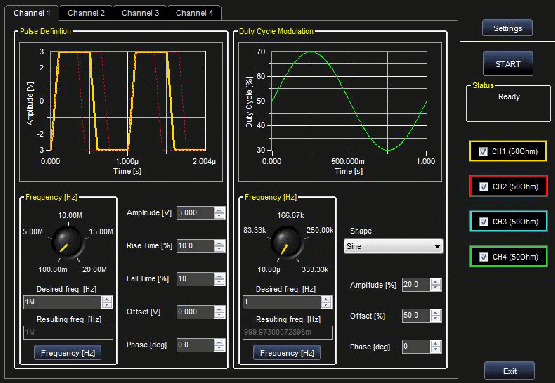555x383 pixels.
Task: Click the Duty Cycle Modulation sine graph
Action: tap(340, 112)
